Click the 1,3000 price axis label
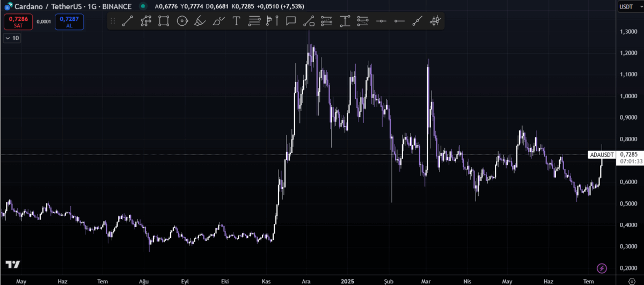 point(627,32)
